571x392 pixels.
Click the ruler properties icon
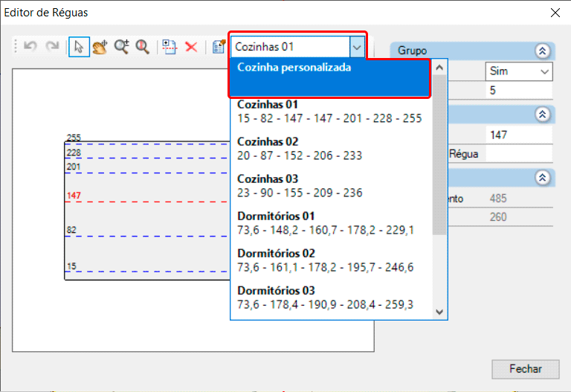pos(219,47)
